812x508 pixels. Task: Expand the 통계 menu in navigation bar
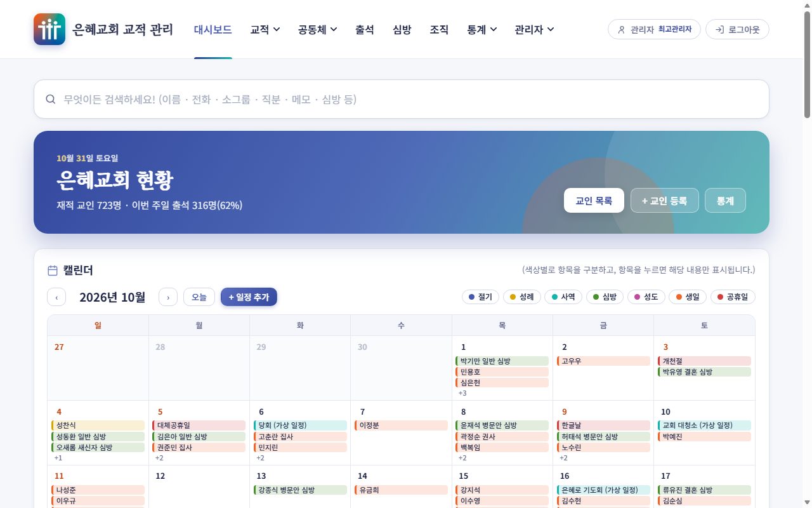coord(481,29)
